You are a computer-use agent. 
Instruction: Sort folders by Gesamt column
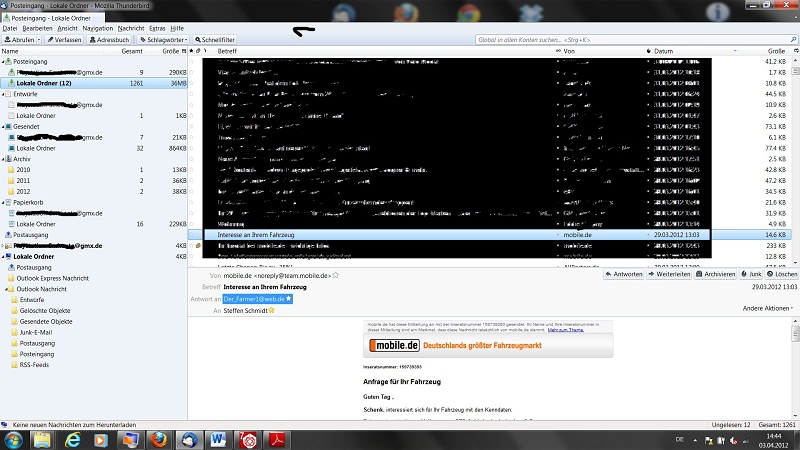pos(132,51)
